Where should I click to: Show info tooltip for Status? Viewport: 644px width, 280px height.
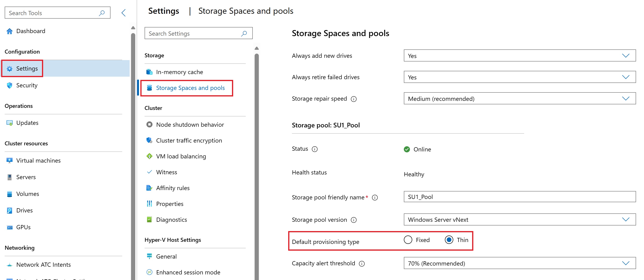click(315, 149)
